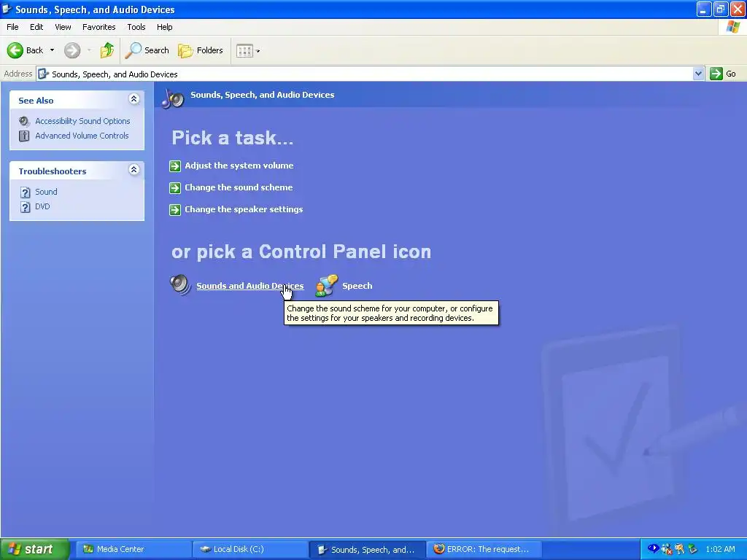Click the Windows flag logo
This screenshot has height=560, width=747.
(732, 27)
